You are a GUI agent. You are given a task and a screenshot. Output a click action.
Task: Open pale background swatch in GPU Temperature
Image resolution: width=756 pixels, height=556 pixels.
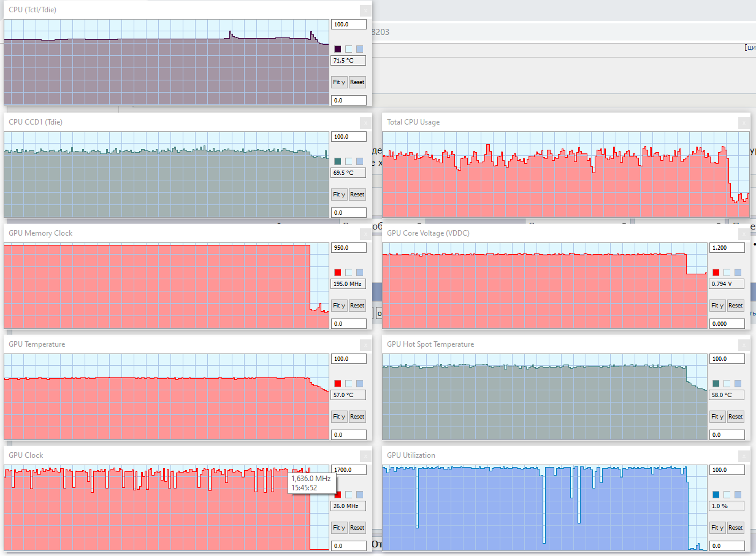click(x=349, y=384)
